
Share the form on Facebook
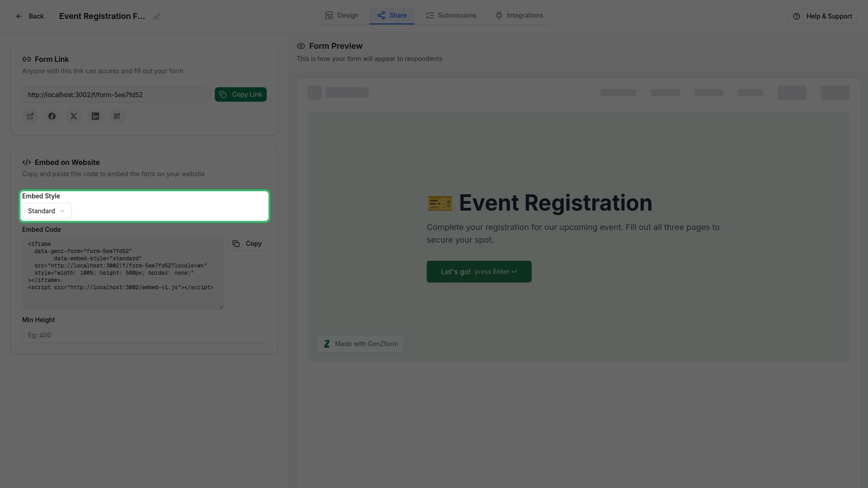pos(52,116)
